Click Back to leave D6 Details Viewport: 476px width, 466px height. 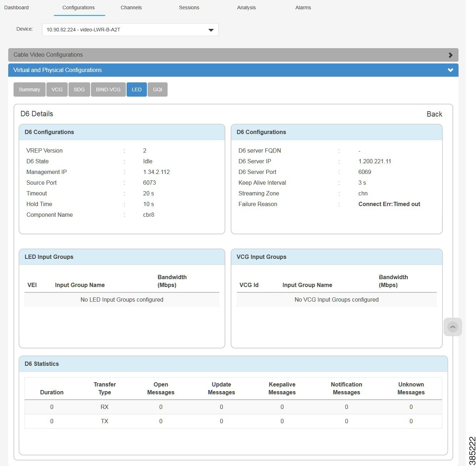point(434,114)
